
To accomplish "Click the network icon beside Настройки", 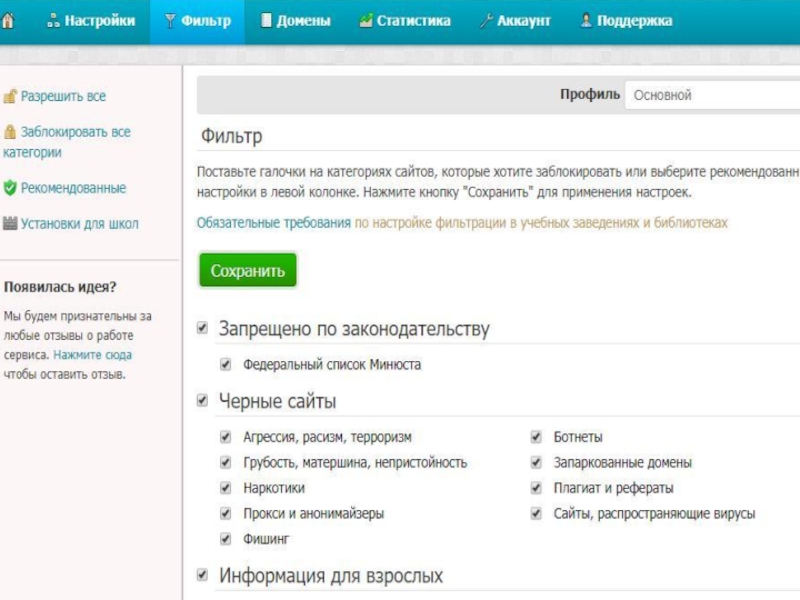I will pos(53,20).
